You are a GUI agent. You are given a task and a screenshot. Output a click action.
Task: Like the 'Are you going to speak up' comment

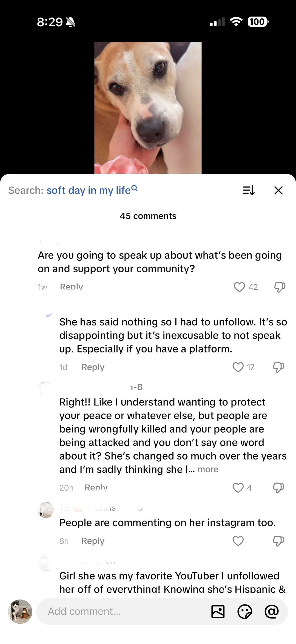tap(239, 287)
